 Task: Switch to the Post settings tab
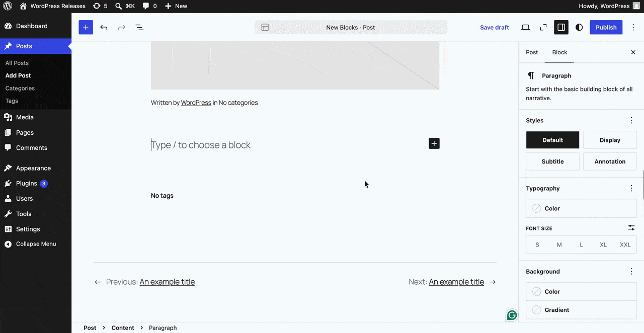[x=532, y=52]
